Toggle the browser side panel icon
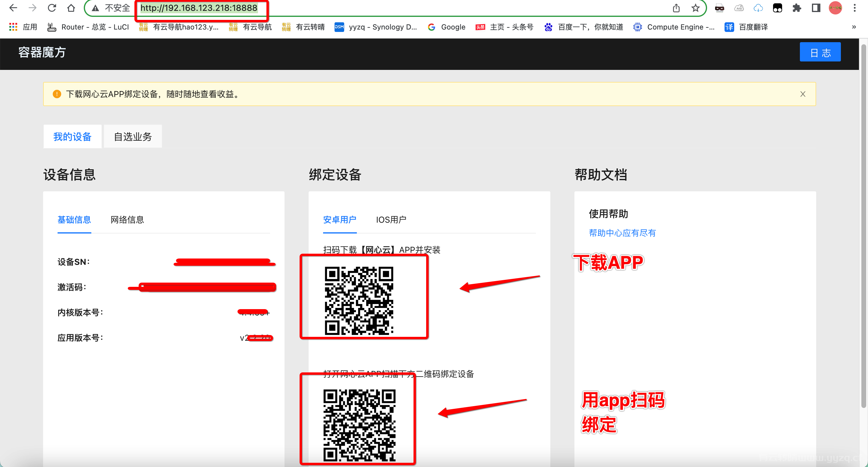868x467 pixels. coord(816,8)
